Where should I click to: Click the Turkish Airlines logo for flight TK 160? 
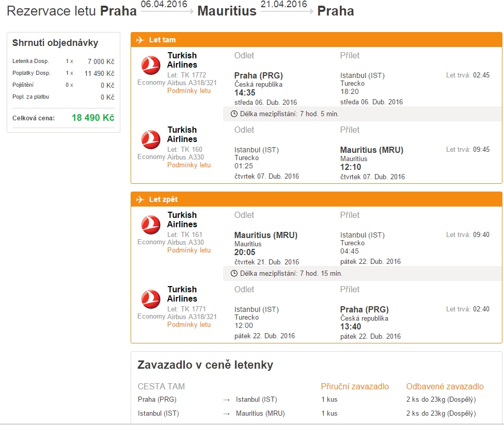151,139
